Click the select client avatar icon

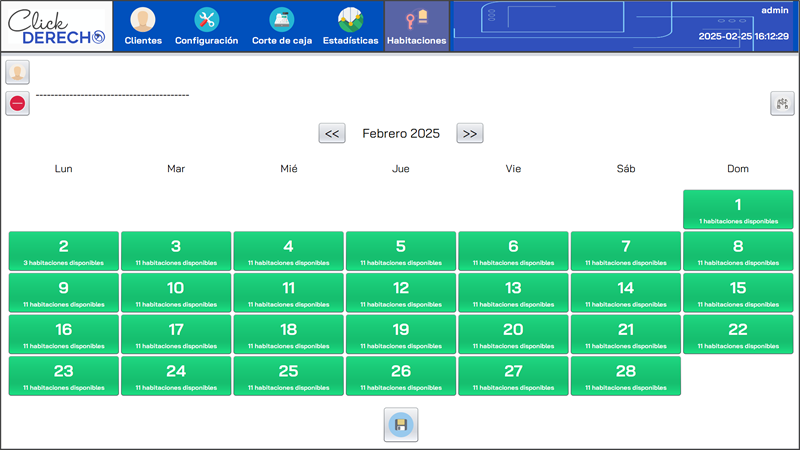click(x=18, y=72)
